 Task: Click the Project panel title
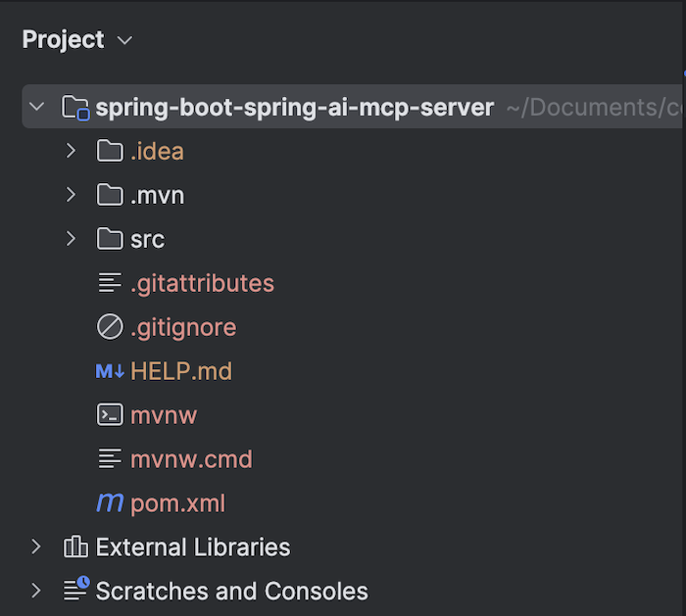point(63,40)
